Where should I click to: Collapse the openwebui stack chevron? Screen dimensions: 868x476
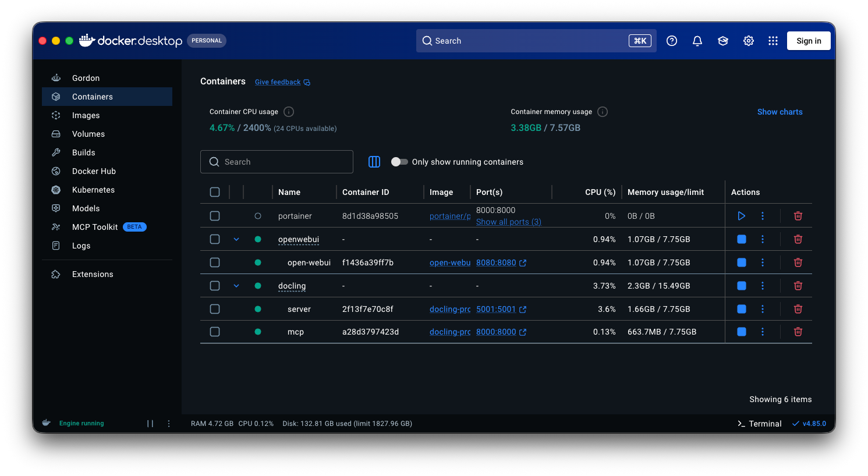236,239
